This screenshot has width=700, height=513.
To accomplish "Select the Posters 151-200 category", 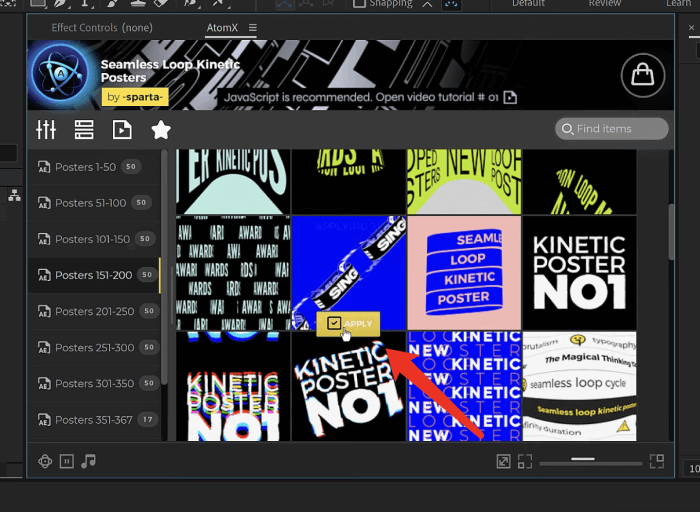I will [94, 275].
